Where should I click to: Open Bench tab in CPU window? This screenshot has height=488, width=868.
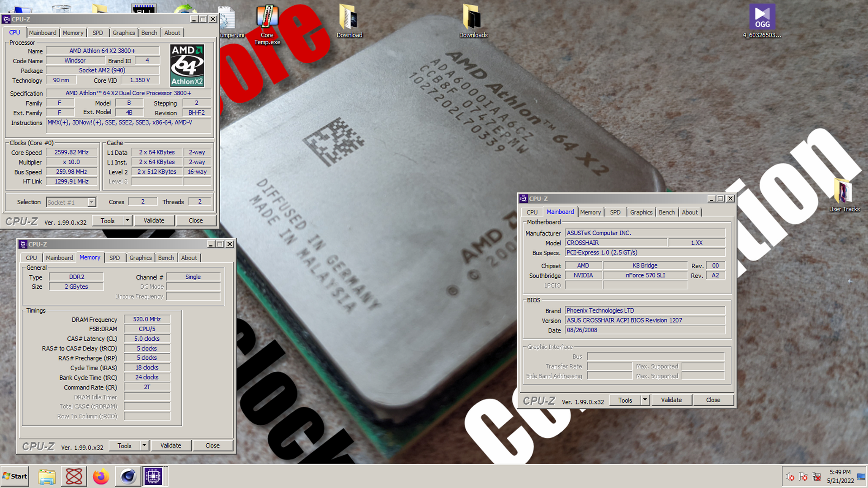[x=149, y=33]
